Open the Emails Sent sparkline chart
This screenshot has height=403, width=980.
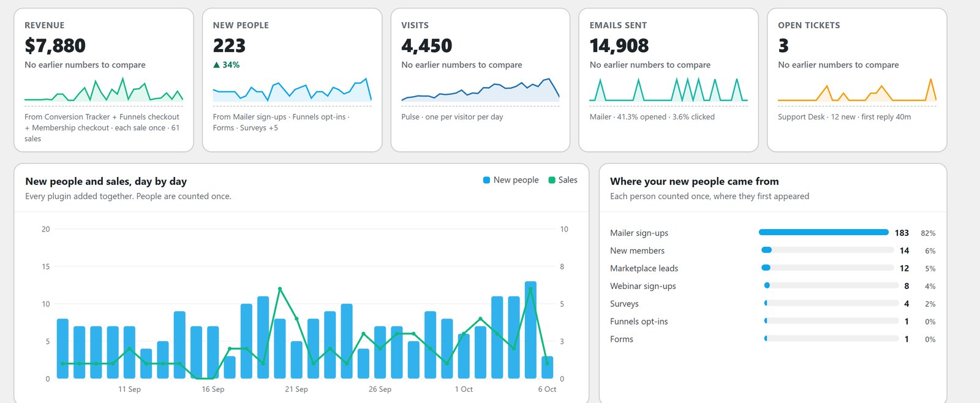(x=668, y=89)
